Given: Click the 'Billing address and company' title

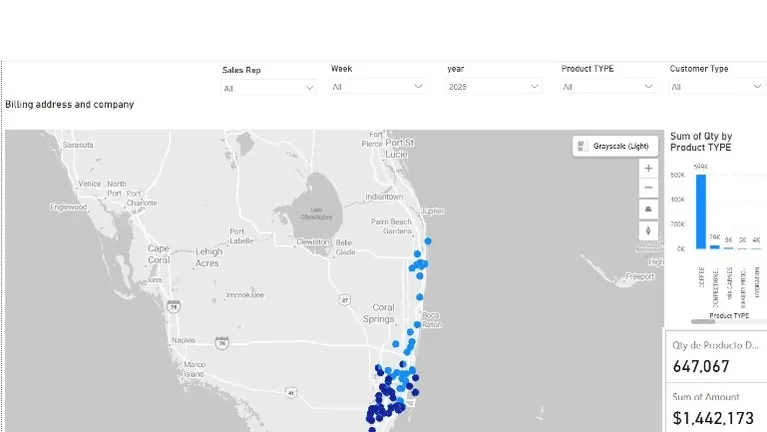Looking at the screenshot, I should pos(69,104).
